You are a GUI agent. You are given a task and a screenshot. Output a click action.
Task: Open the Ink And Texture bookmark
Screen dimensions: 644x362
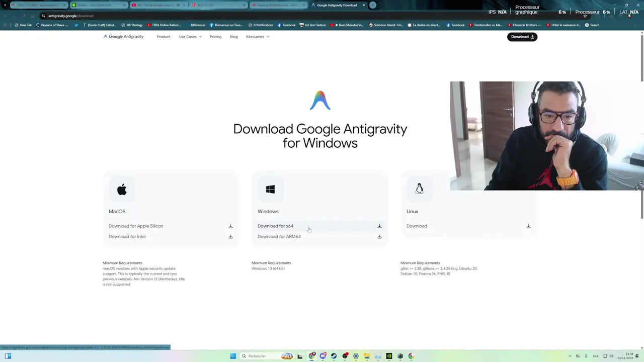click(x=312, y=25)
